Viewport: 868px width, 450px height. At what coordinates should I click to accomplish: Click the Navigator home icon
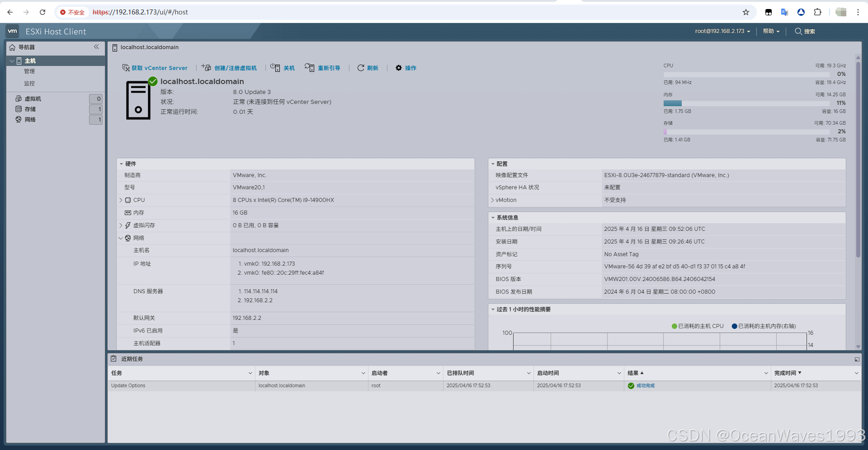pyautogui.click(x=12, y=47)
